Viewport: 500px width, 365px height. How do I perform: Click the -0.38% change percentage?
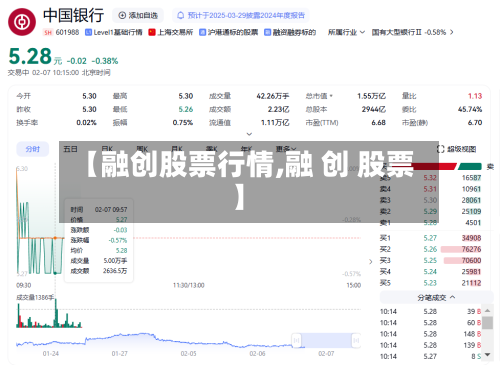pos(105,61)
